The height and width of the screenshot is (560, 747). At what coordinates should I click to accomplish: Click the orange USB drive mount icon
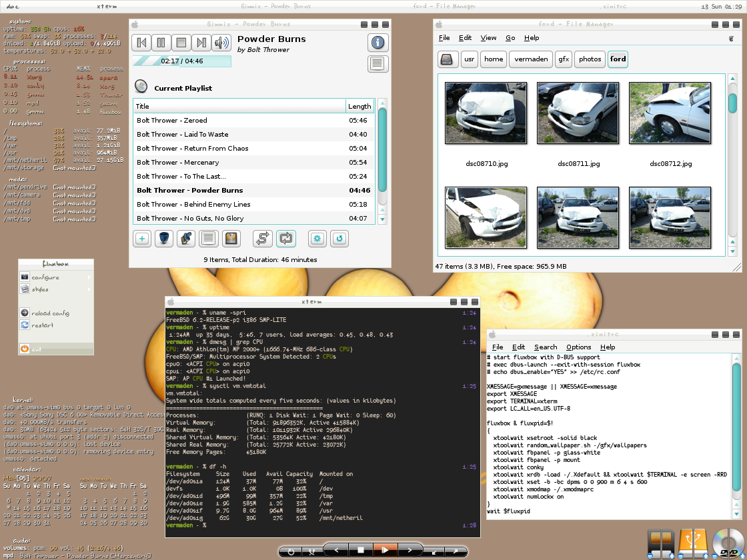(693, 543)
